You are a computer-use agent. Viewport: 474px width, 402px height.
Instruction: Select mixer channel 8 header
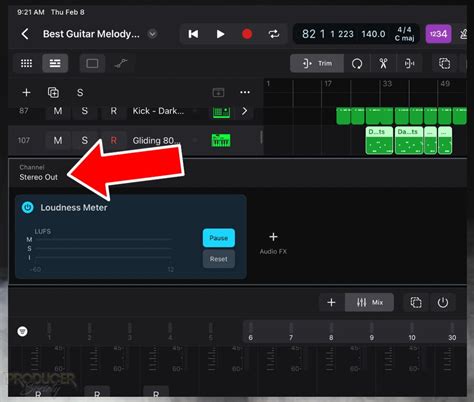(x=331, y=332)
